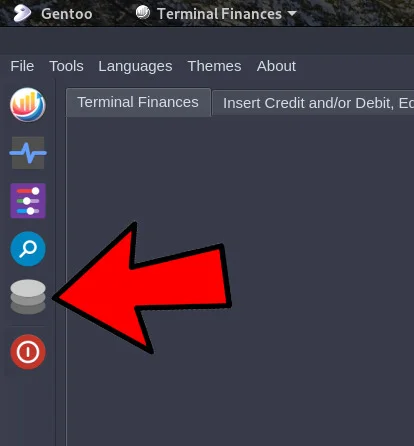Open the About menu

click(276, 66)
